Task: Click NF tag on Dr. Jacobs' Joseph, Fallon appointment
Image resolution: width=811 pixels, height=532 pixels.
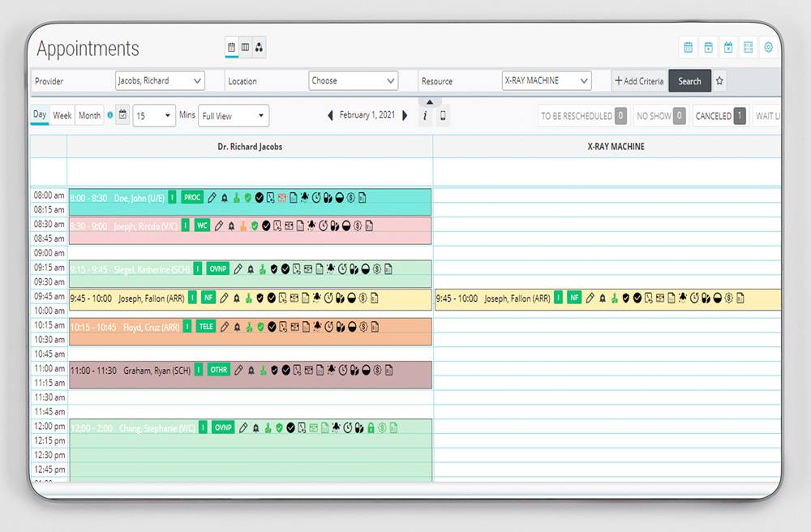Action: pyautogui.click(x=208, y=298)
